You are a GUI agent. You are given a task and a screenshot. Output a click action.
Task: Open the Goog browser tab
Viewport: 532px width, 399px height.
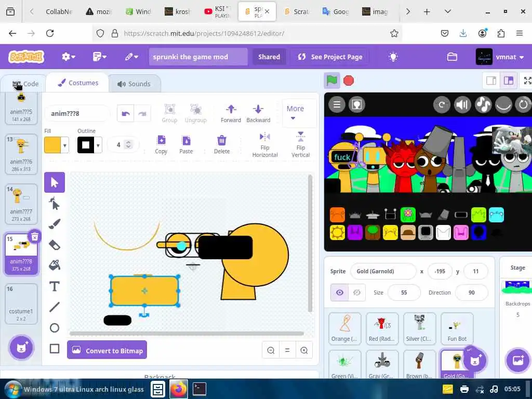click(x=335, y=11)
